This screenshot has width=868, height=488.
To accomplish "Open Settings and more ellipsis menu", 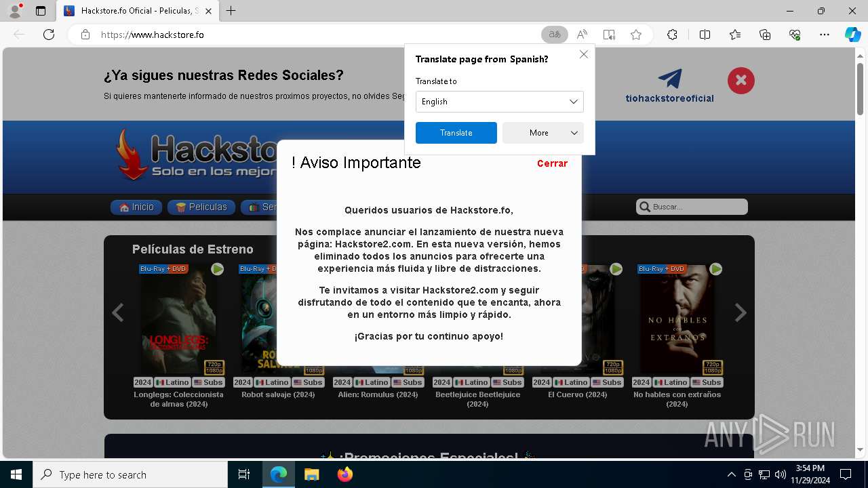I will [x=825, y=35].
